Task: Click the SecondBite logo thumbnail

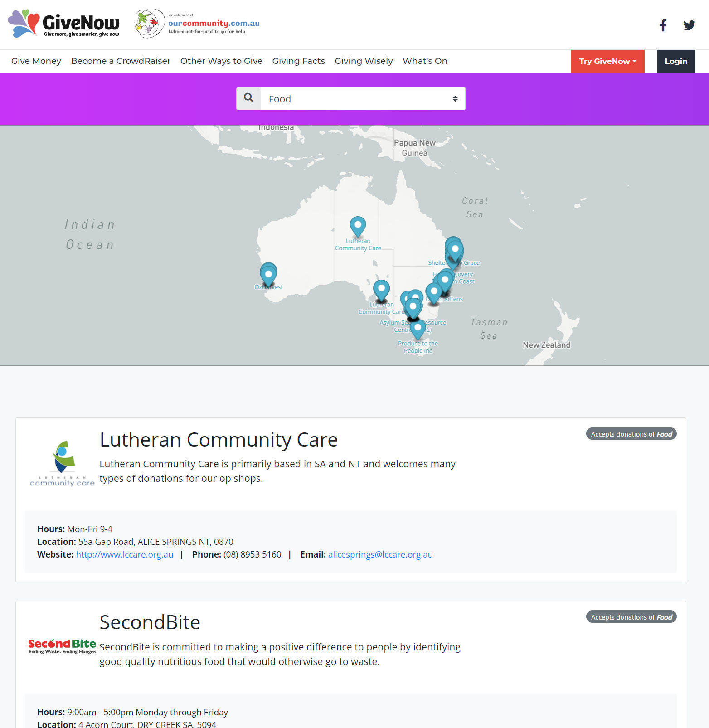Action: tap(62, 646)
